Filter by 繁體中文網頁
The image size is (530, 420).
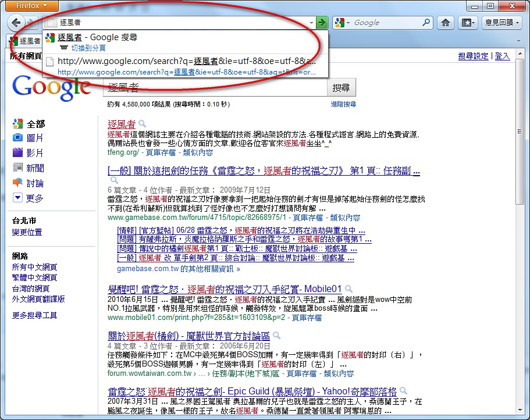coord(34,277)
